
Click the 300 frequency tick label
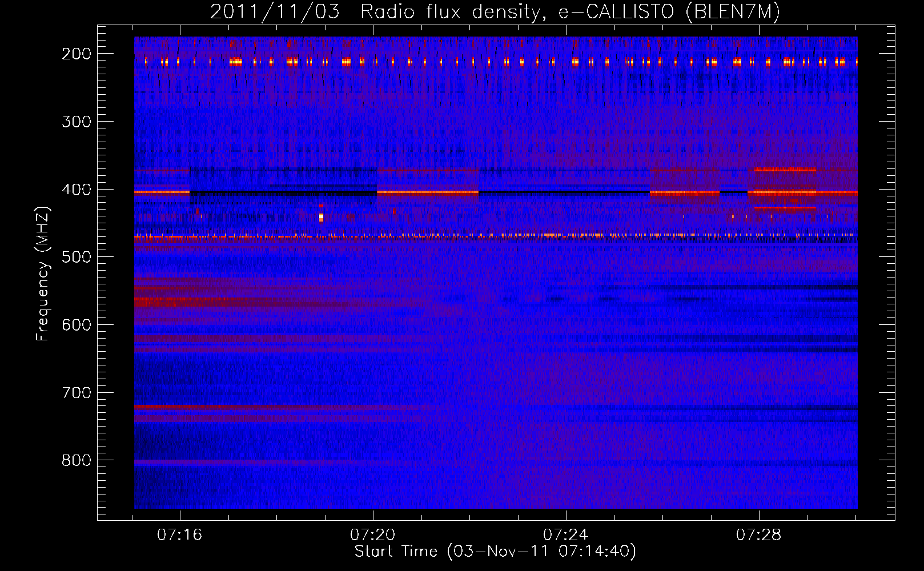[77, 121]
